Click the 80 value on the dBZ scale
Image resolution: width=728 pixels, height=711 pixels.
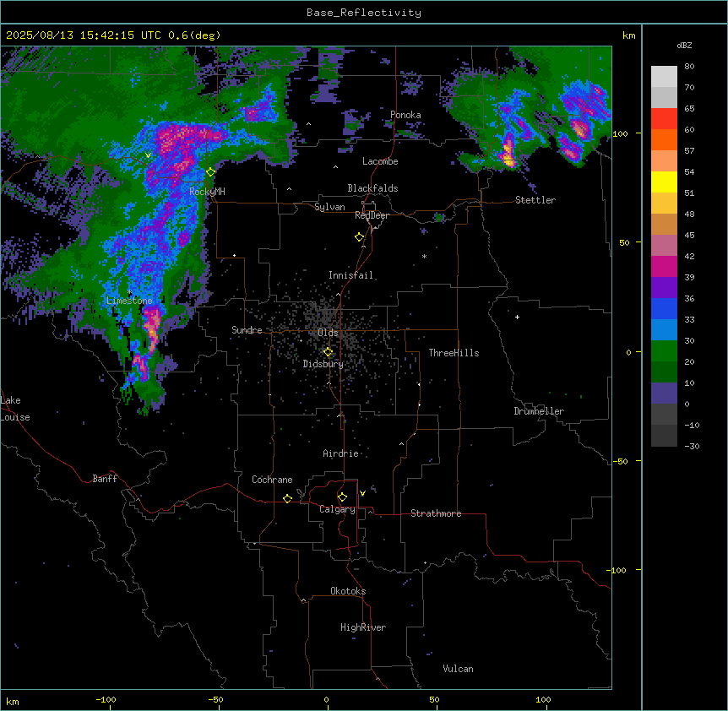point(689,67)
